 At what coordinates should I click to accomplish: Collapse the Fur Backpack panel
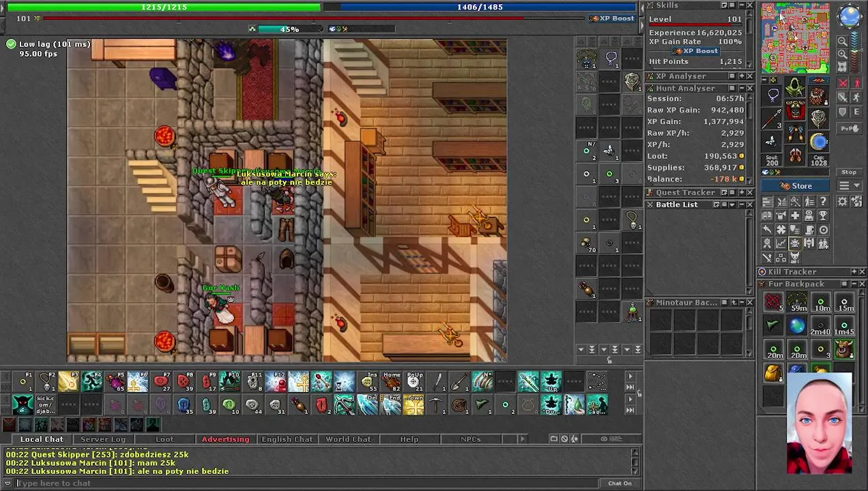pos(853,284)
